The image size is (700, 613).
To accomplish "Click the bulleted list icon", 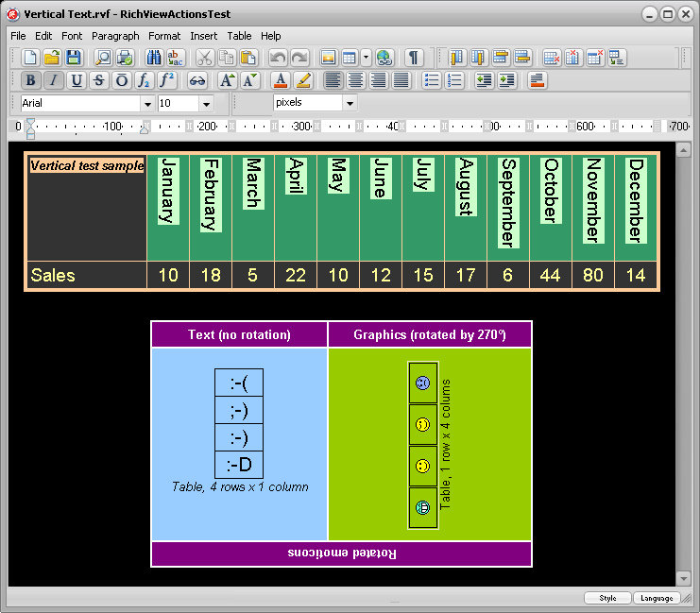I will pyautogui.click(x=432, y=80).
